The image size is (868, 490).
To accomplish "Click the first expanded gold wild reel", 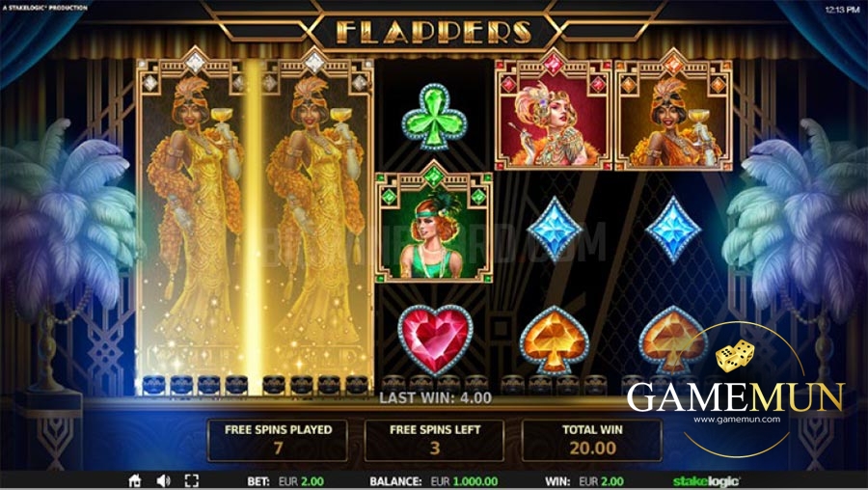I will [x=194, y=224].
